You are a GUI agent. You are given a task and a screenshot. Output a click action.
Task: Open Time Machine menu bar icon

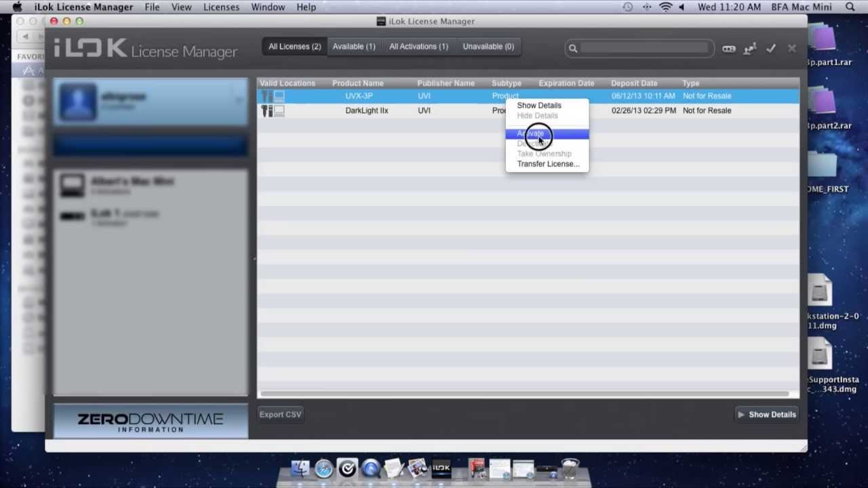coord(628,7)
